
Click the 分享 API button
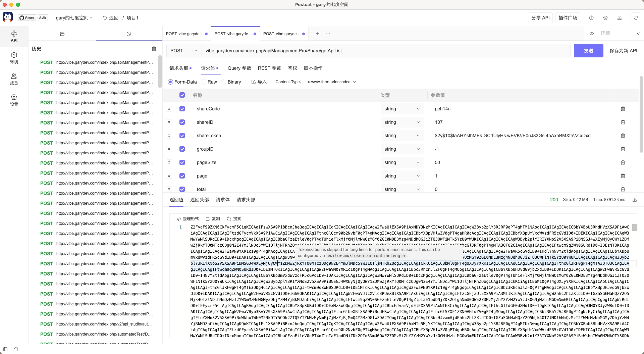coord(540,18)
